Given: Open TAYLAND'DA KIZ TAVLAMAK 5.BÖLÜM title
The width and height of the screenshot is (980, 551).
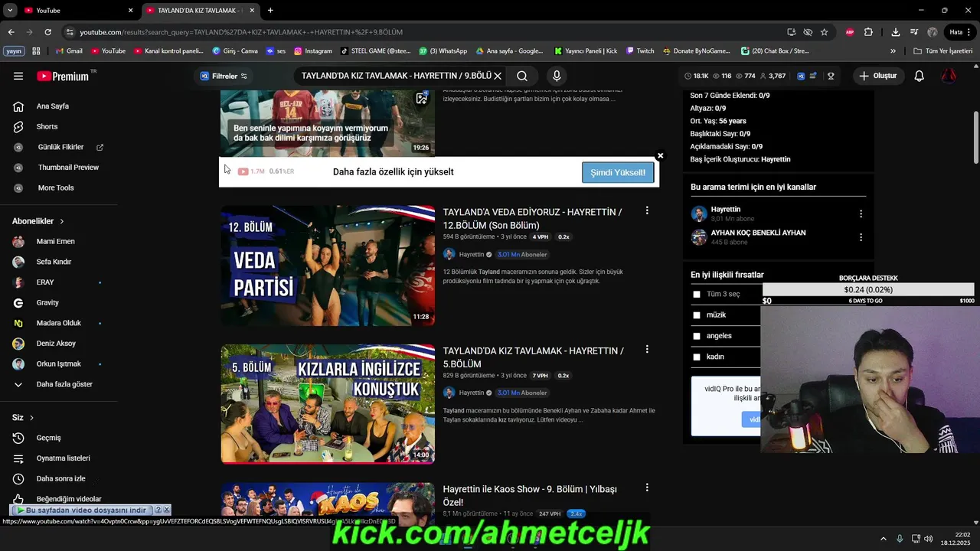Looking at the screenshot, I should (533, 357).
